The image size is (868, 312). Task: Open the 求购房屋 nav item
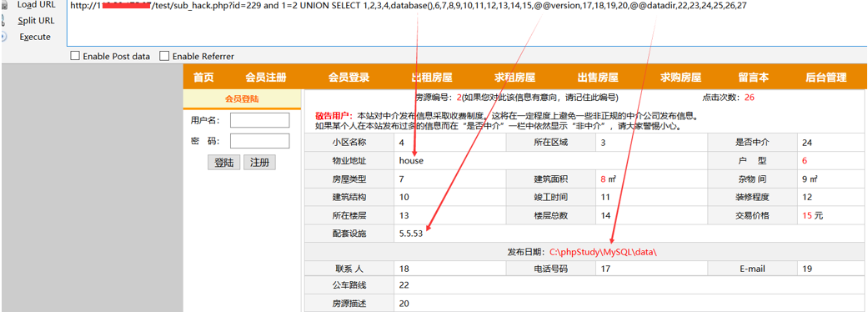tap(681, 78)
